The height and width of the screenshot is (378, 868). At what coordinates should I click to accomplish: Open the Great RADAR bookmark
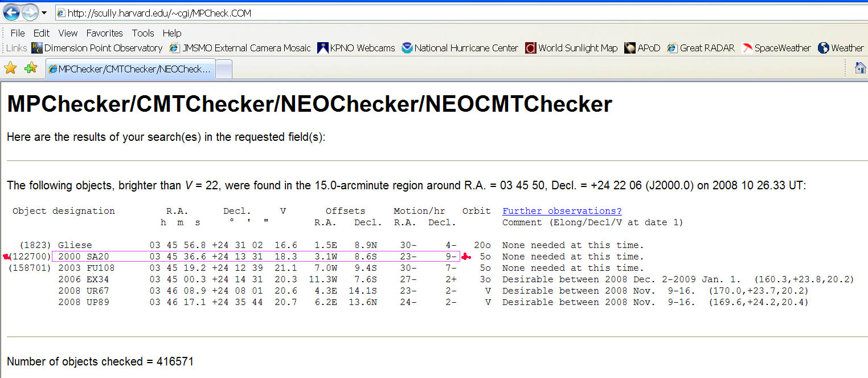(701, 48)
